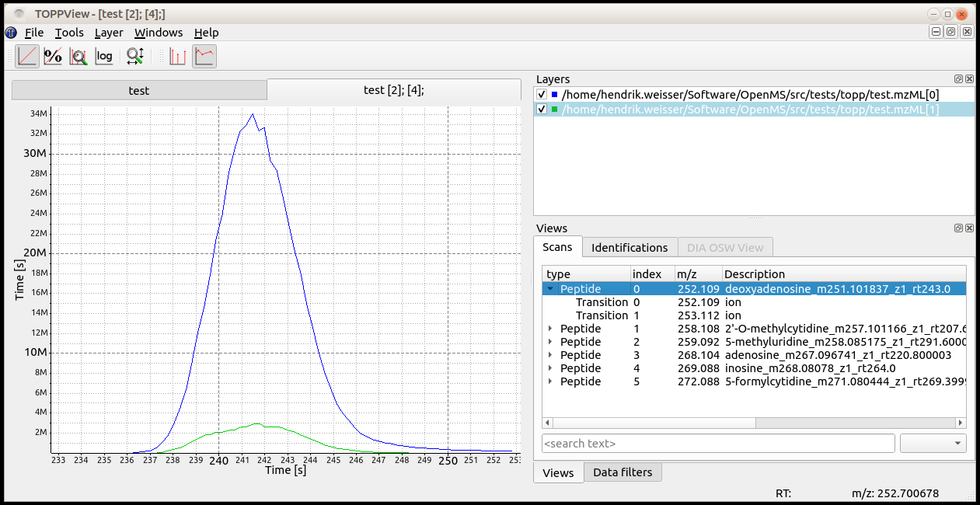Expand the adenosine Peptide row
Image resolution: width=980 pixels, height=505 pixels.
551,354
